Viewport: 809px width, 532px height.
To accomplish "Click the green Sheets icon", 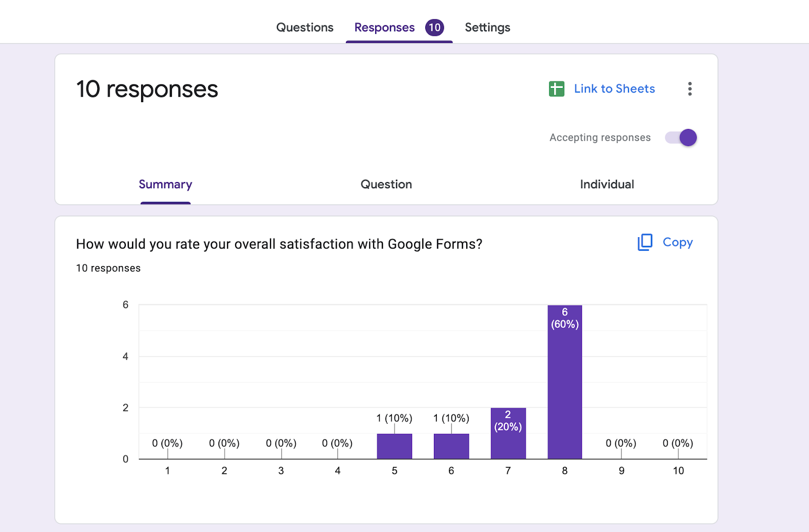I will pos(556,89).
